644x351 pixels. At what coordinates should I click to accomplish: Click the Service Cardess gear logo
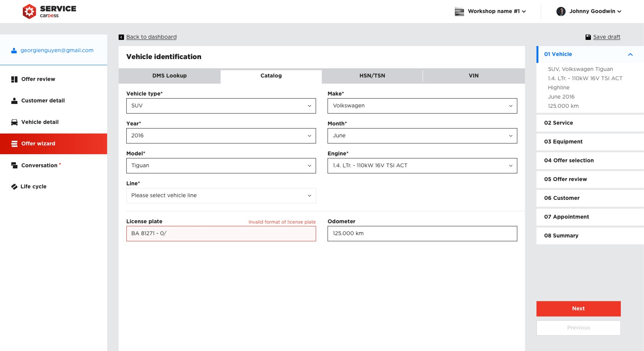click(x=29, y=11)
